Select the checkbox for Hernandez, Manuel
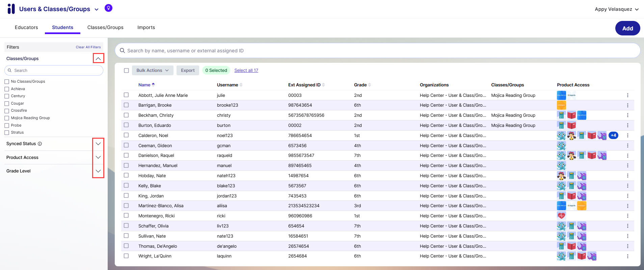The width and height of the screenshot is (644, 270). (126, 165)
